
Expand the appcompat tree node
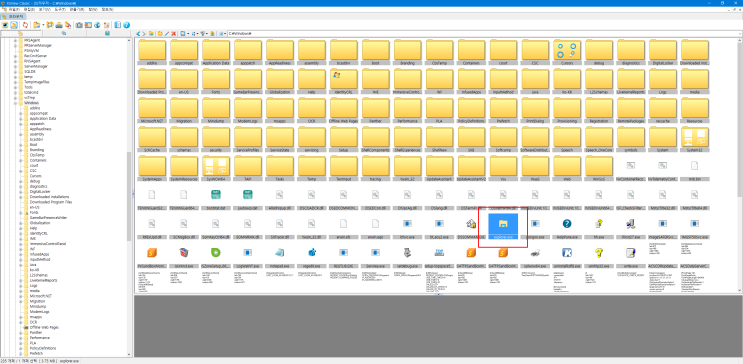tap(20, 113)
